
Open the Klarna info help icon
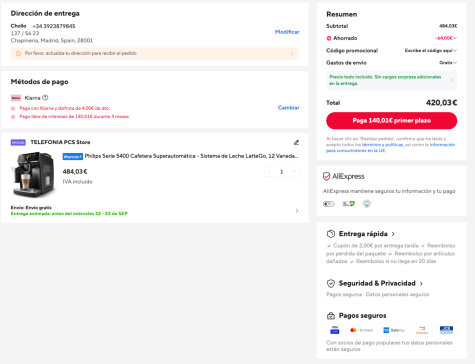click(45, 98)
